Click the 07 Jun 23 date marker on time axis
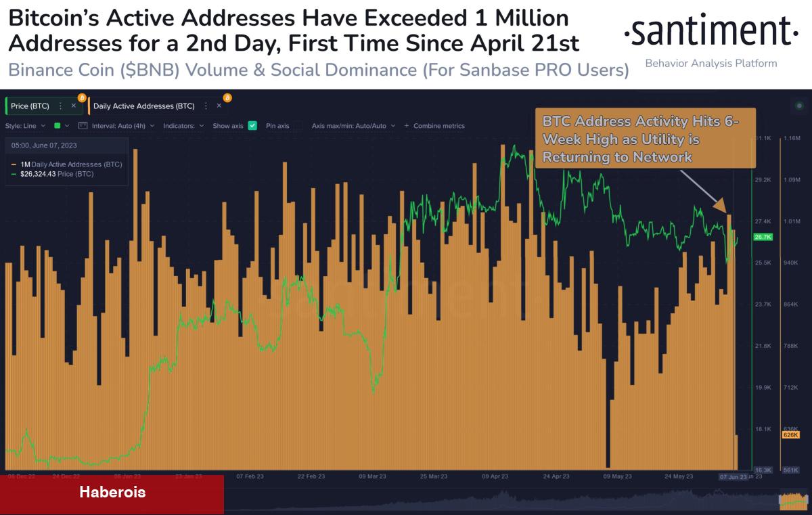The image size is (812, 515). pos(733,476)
